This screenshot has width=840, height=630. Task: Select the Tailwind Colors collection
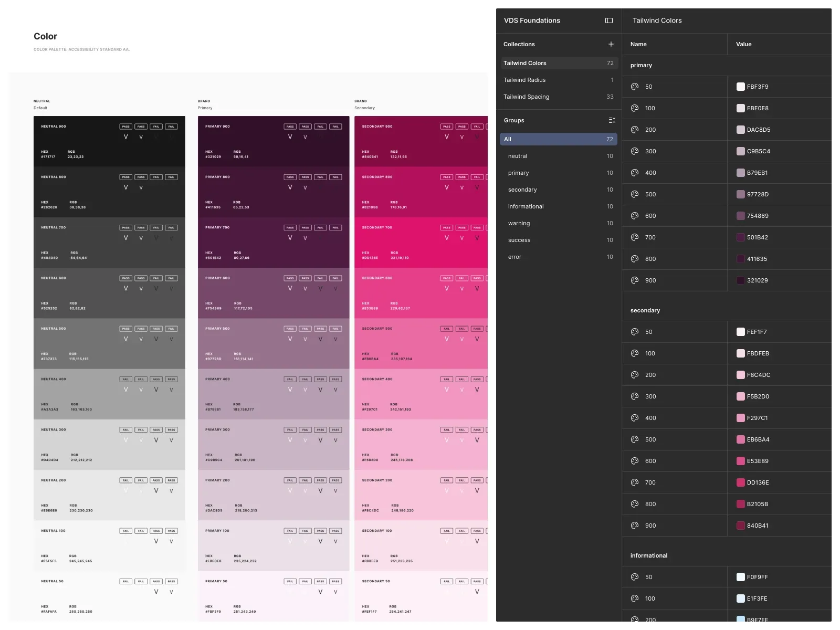559,63
